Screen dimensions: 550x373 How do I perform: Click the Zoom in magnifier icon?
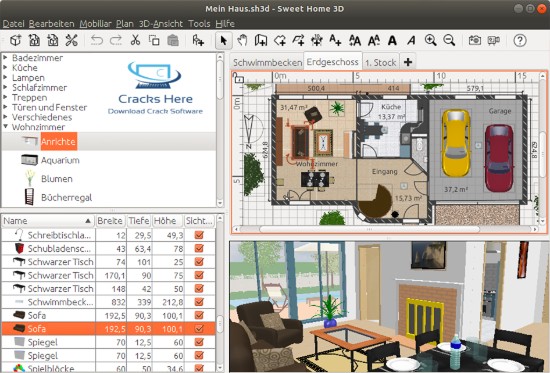[x=430, y=40]
